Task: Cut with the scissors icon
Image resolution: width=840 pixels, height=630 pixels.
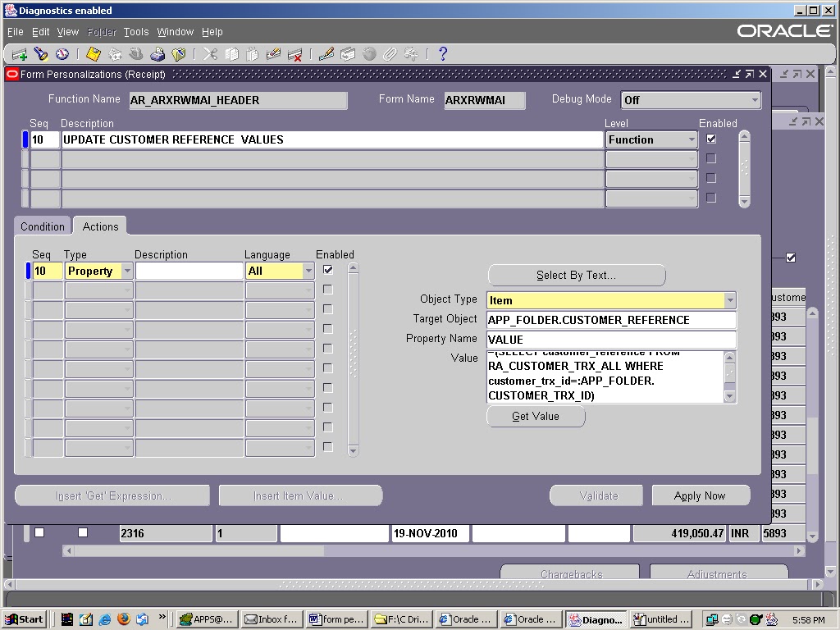Action: (210, 54)
